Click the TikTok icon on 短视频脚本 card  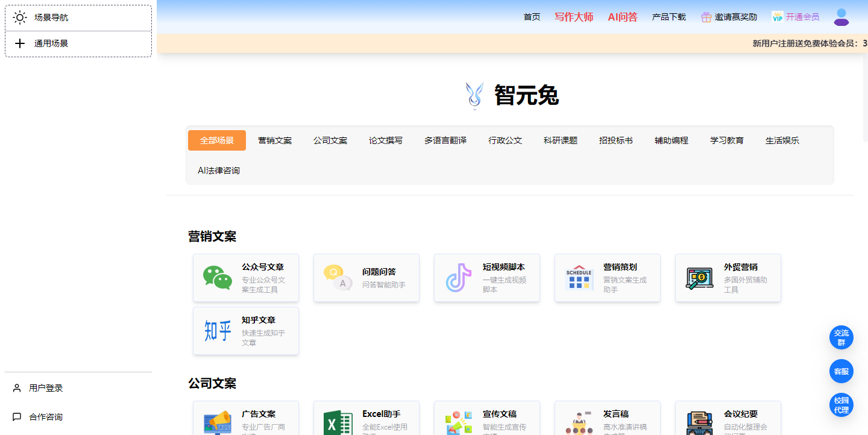click(x=459, y=278)
